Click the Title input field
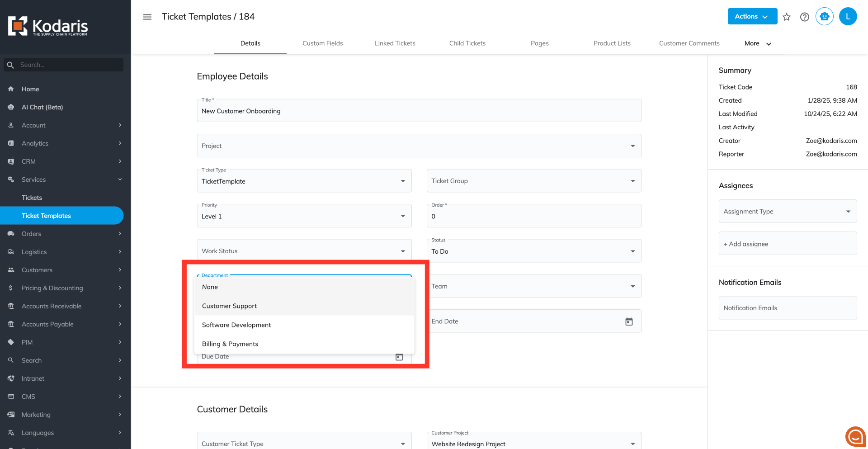This screenshot has height=449, width=868. pos(419,111)
